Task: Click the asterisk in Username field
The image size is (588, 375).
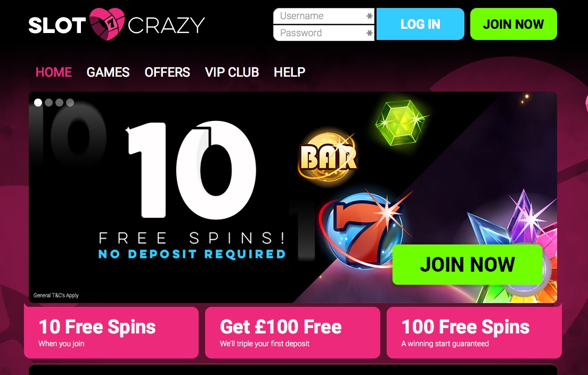Action: click(x=370, y=16)
